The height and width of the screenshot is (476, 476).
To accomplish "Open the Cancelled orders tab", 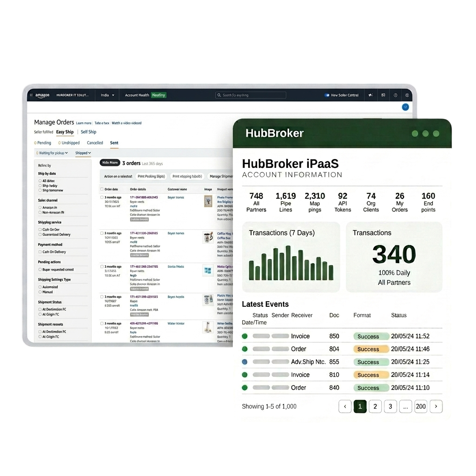I will pos(95,143).
